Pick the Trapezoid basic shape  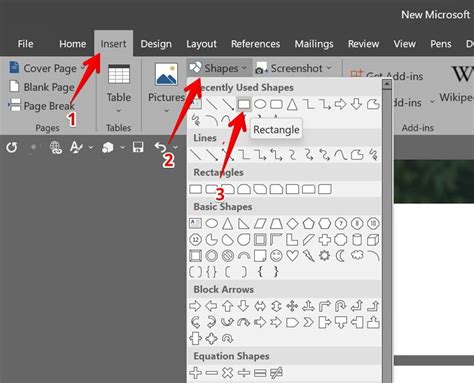coord(276,223)
